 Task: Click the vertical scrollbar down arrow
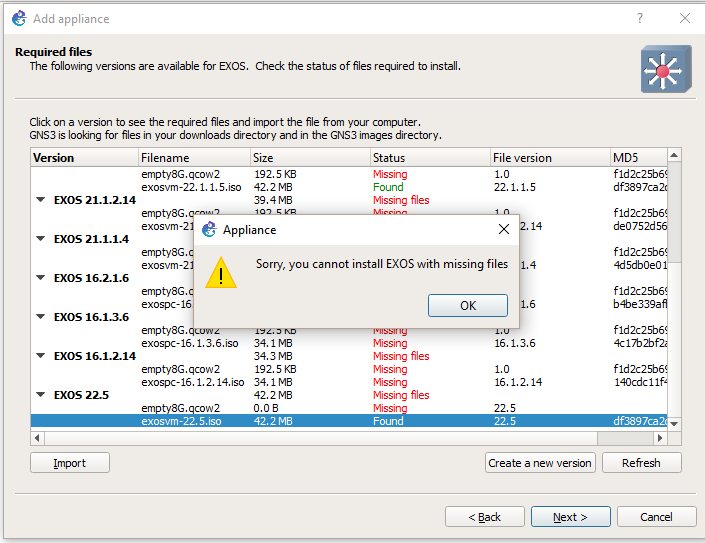point(674,423)
